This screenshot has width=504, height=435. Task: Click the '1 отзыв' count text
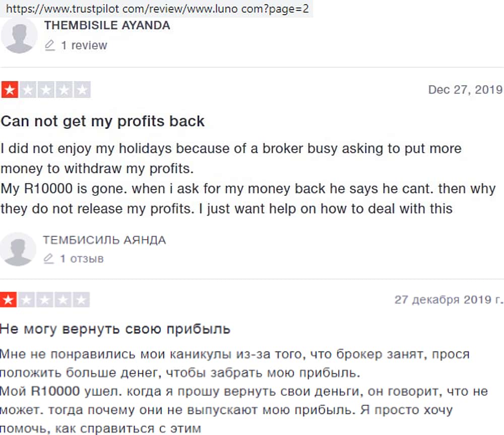point(82,259)
